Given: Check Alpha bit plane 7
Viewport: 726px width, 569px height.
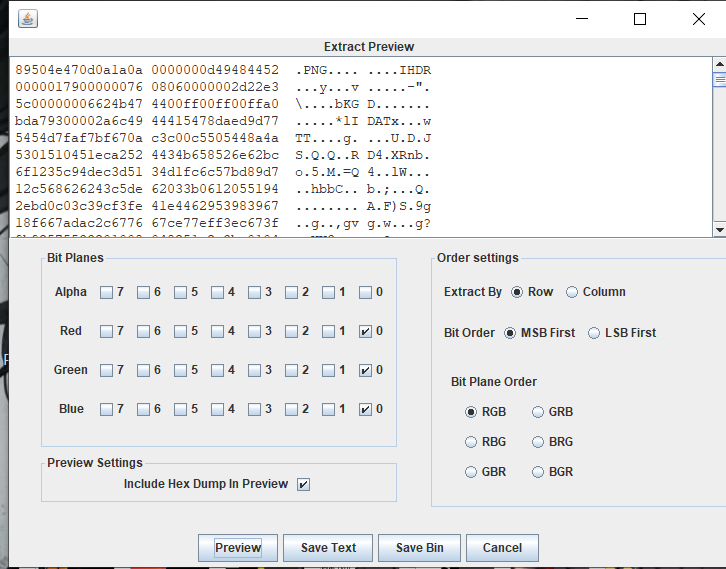Looking at the screenshot, I should [x=106, y=292].
